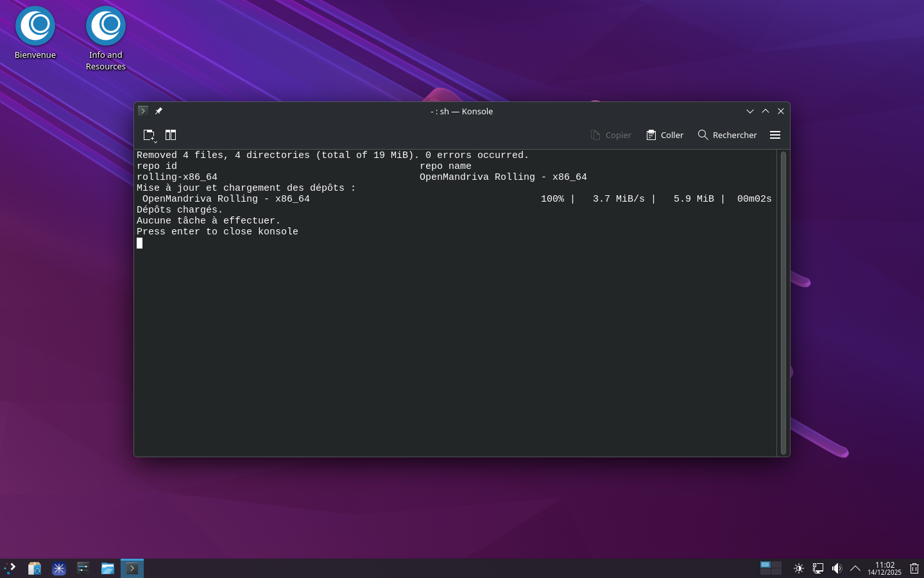Viewport: 924px width, 578px height.
Task: Switch to the top-right virtual desktop
Action: pyautogui.click(x=776, y=565)
